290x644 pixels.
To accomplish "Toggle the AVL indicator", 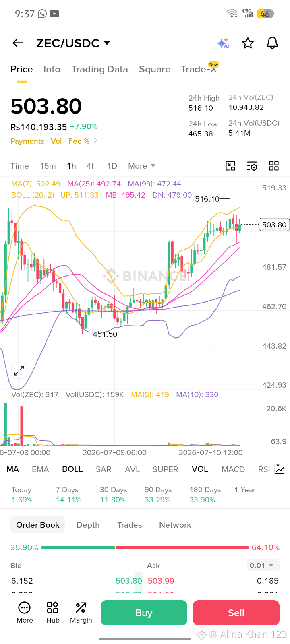I will click(x=132, y=469).
